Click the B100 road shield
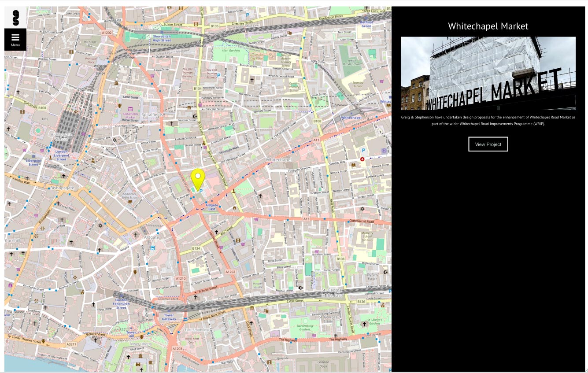The height and width of the screenshot is (373, 588). [x=42, y=107]
